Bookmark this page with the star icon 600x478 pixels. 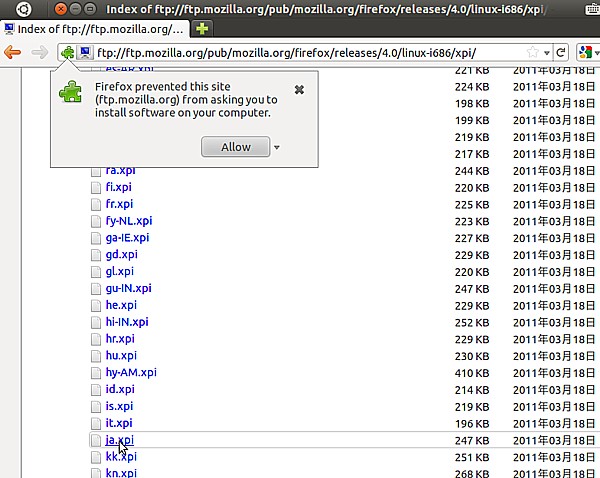(532, 52)
